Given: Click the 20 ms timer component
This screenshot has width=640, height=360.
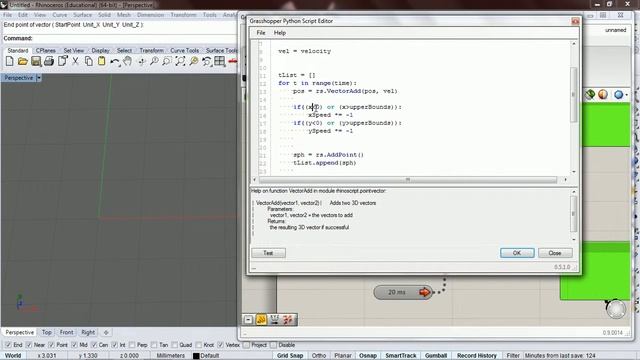Looking at the screenshot, I should point(402,292).
